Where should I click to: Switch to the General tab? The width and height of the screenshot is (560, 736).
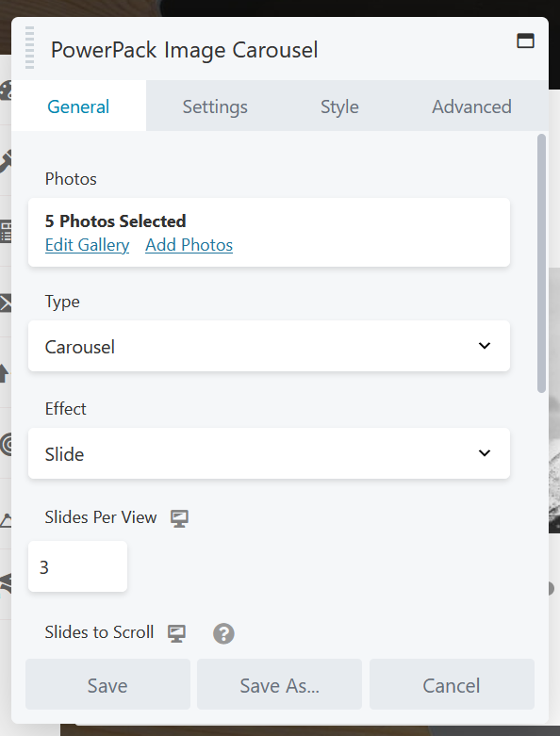click(x=78, y=106)
